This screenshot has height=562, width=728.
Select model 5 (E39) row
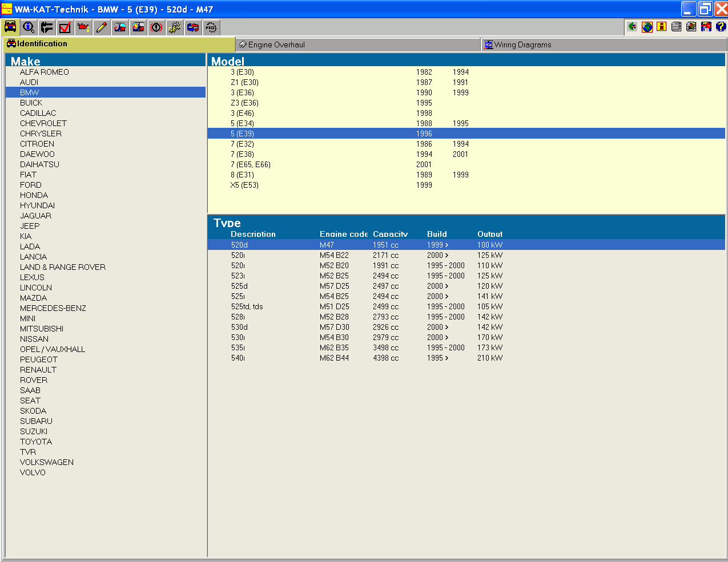(466, 134)
